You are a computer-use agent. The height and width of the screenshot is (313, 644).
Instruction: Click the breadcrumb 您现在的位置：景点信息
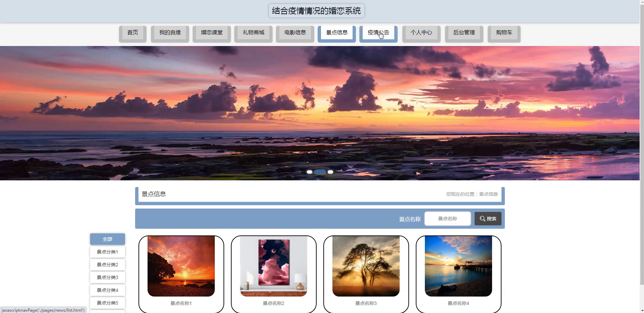[x=472, y=194]
